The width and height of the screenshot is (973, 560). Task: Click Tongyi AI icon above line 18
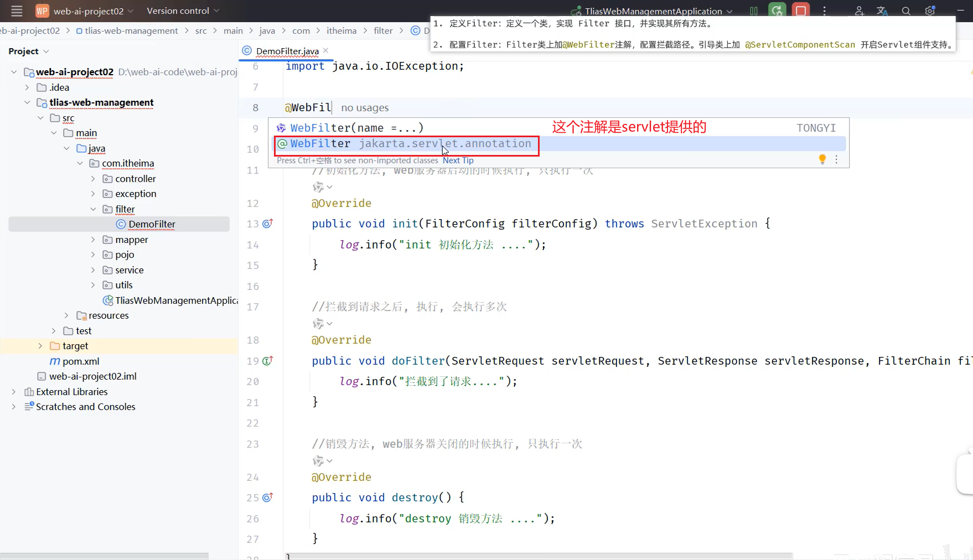(x=318, y=323)
